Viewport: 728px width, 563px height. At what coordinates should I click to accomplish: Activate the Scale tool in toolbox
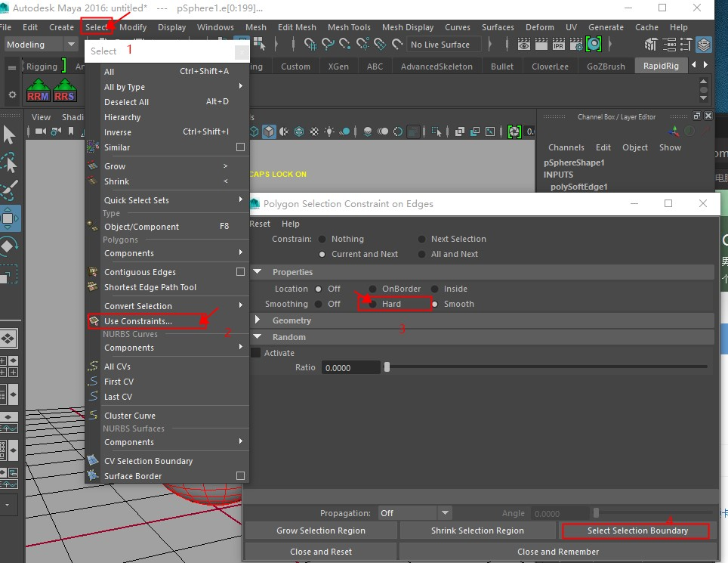9,274
